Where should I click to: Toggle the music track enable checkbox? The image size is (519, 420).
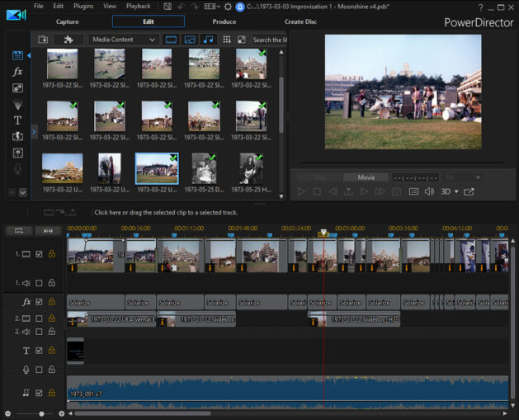(x=39, y=393)
